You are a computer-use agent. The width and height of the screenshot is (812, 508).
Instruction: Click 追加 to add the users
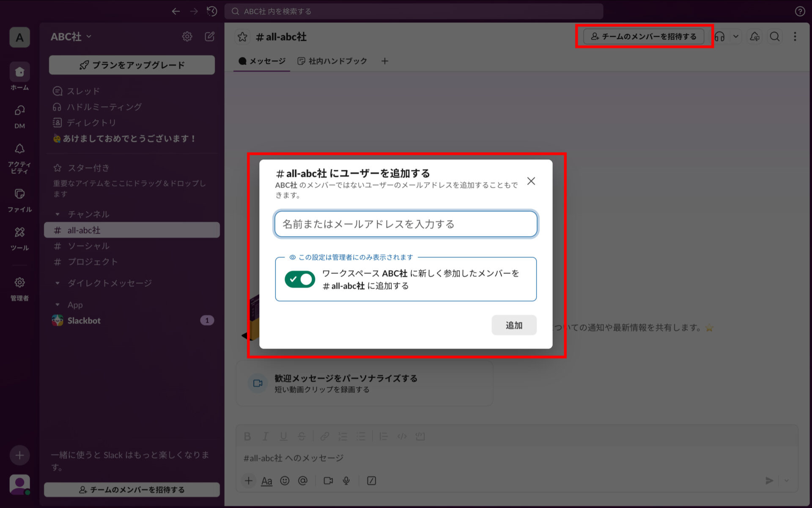513,325
